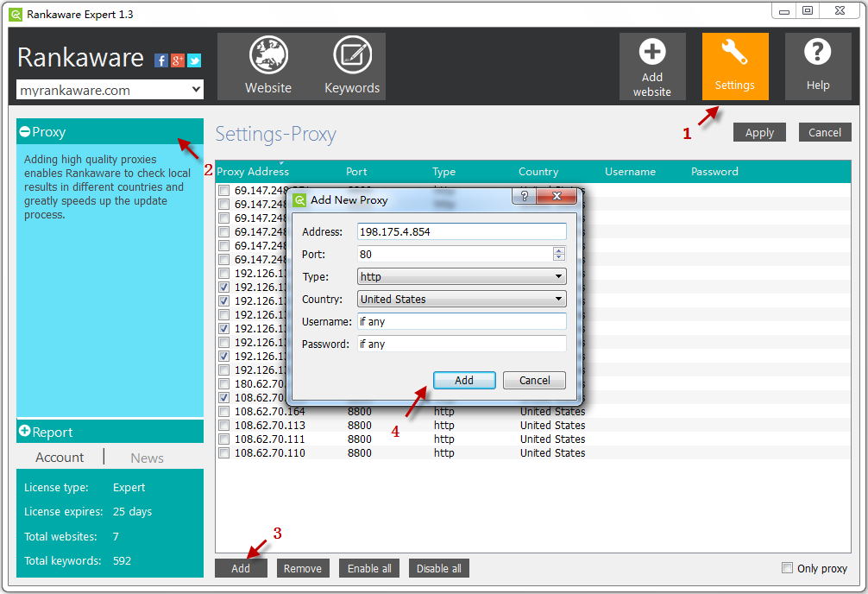Open the myrankaware.com website dropdown
This screenshot has width=868, height=594.
(x=110, y=90)
